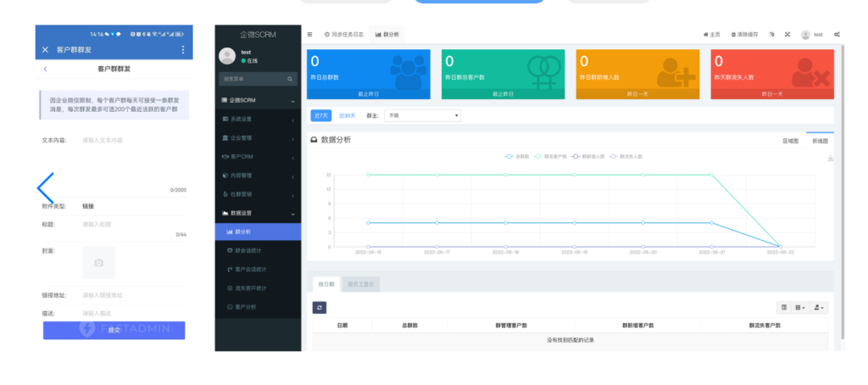Toggle table view switch icon button

click(x=784, y=307)
